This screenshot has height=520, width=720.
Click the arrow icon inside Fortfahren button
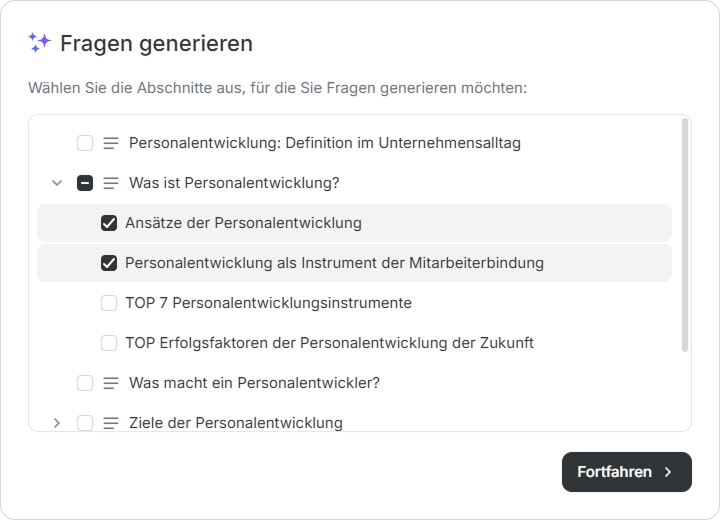(668, 472)
